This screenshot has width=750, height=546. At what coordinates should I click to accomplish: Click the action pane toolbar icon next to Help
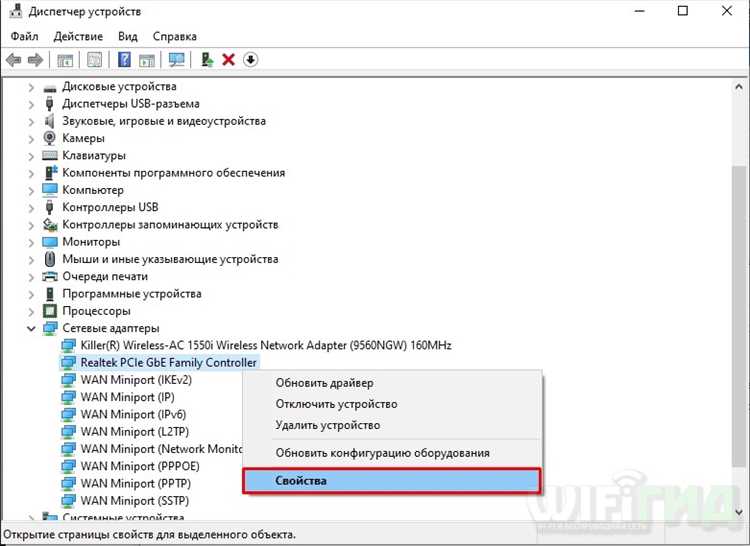147,60
